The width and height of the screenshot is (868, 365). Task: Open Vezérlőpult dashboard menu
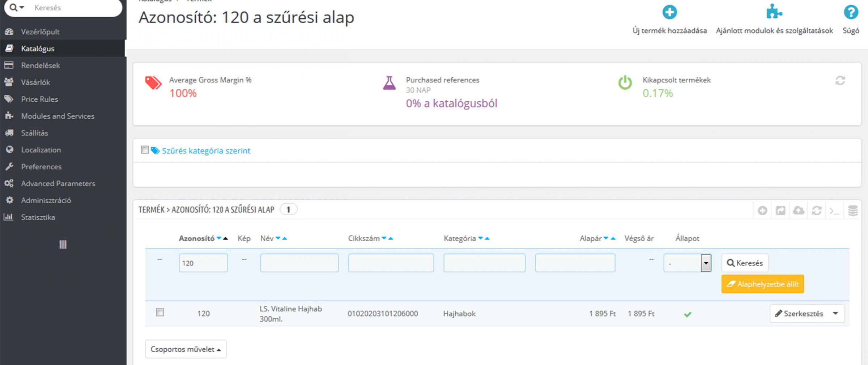click(x=40, y=32)
